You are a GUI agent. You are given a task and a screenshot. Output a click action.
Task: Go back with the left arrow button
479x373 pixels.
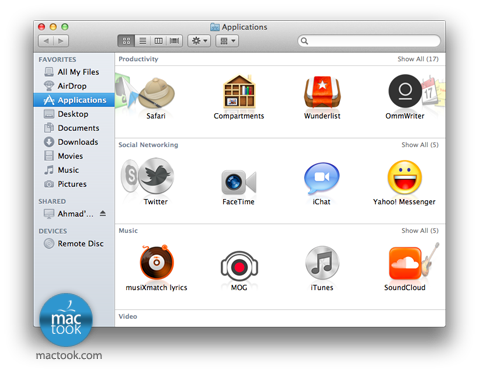pos(46,41)
